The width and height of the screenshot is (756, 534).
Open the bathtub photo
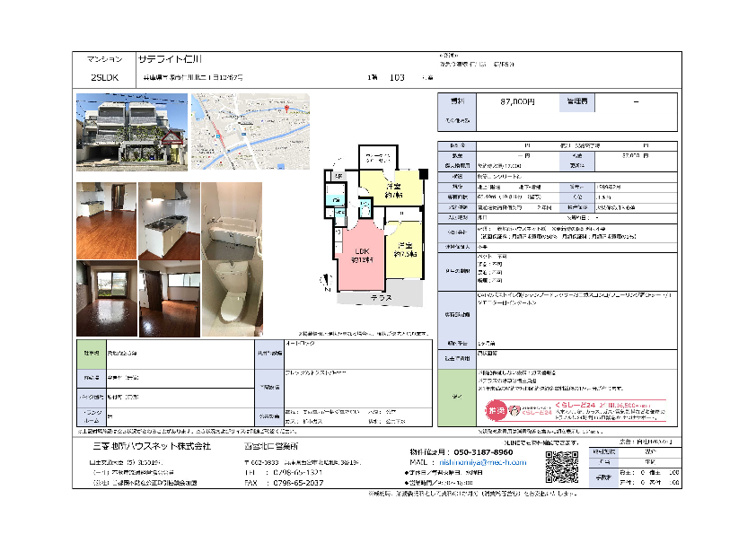[x=232, y=220]
